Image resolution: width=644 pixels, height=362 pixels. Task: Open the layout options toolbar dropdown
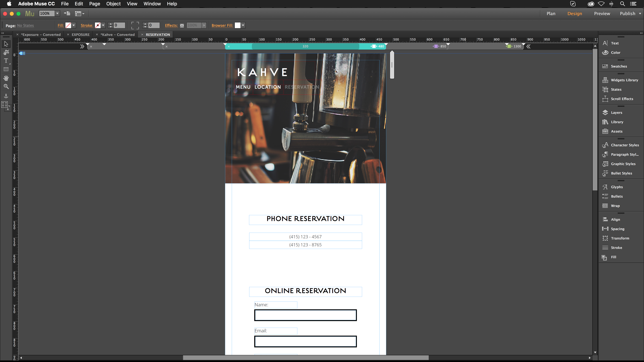[x=80, y=13]
